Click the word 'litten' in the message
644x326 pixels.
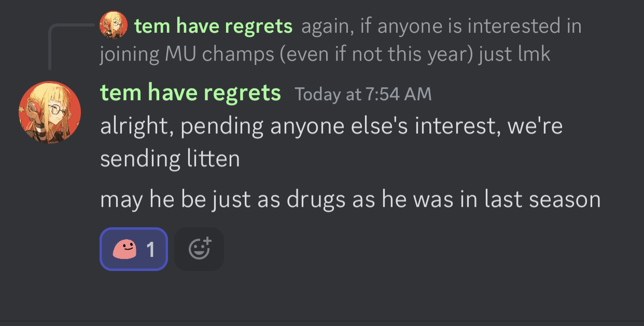click(213, 158)
